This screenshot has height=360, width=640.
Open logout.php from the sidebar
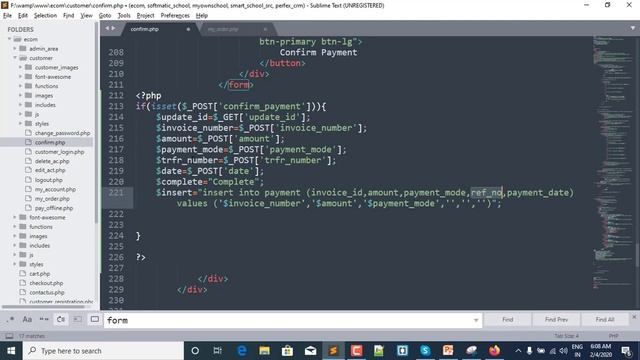[49, 180]
